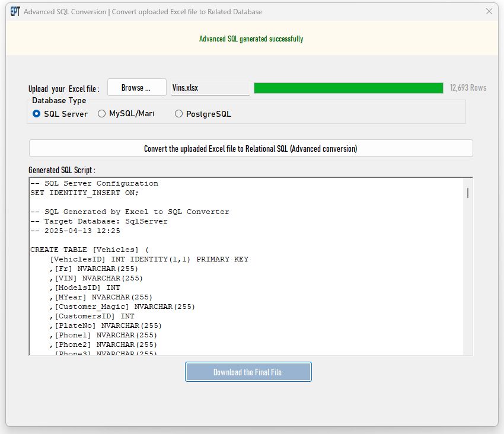Image resolution: width=504 pixels, height=434 pixels.
Task: Click the green upload progress bar
Action: point(349,88)
